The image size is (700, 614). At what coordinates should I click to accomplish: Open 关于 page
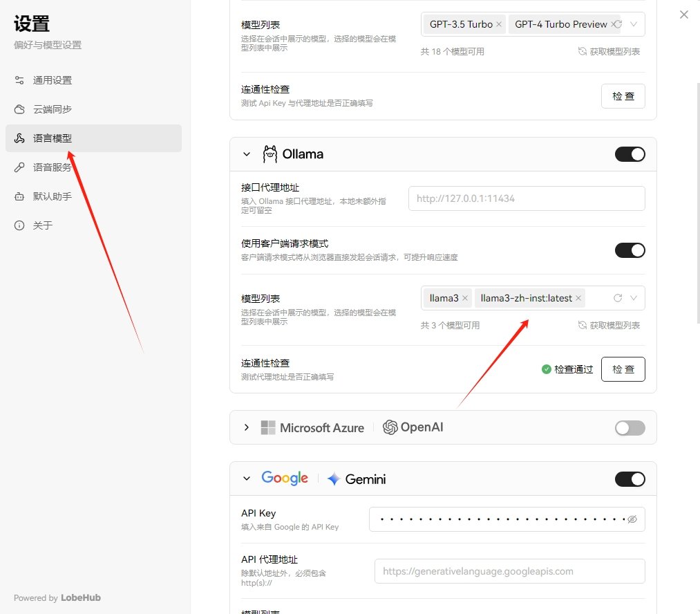click(93, 225)
